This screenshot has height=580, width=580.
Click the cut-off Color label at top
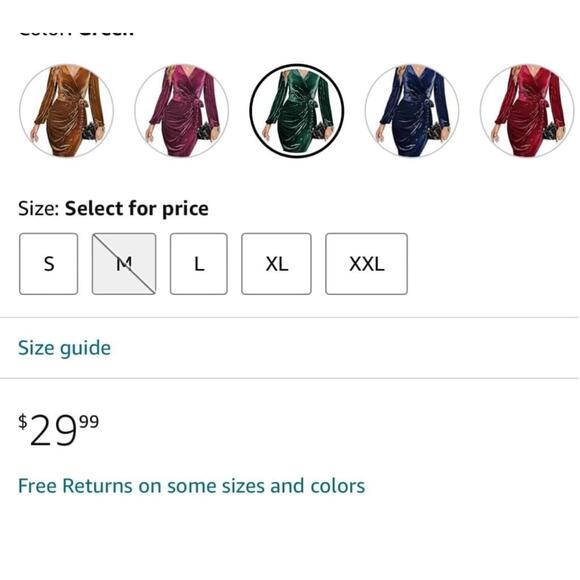pos(76,33)
